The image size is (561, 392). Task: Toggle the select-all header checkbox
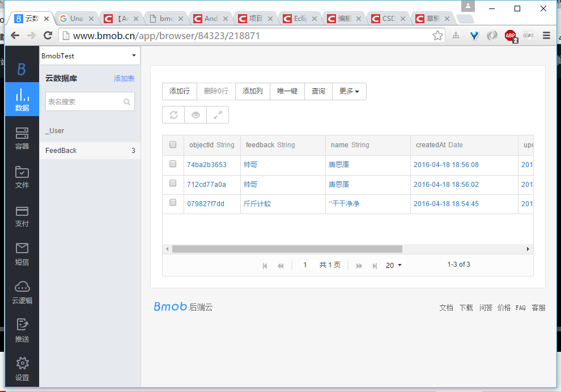pos(173,144)
